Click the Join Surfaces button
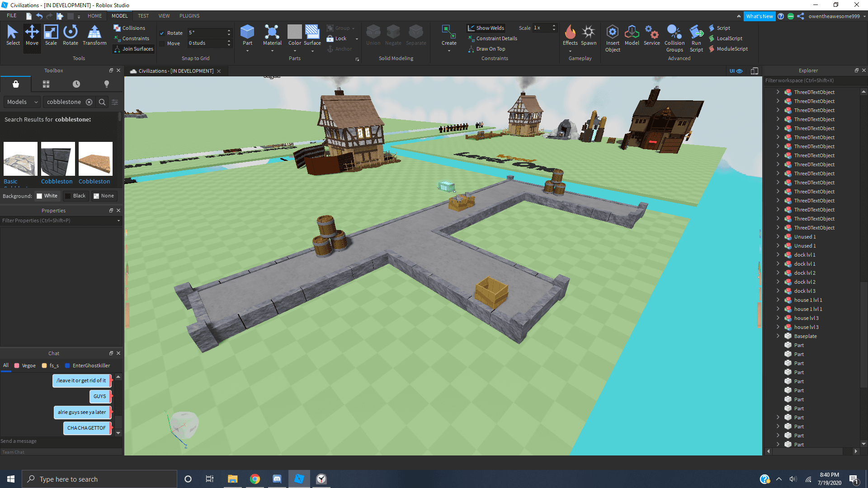 coord(133,49)
